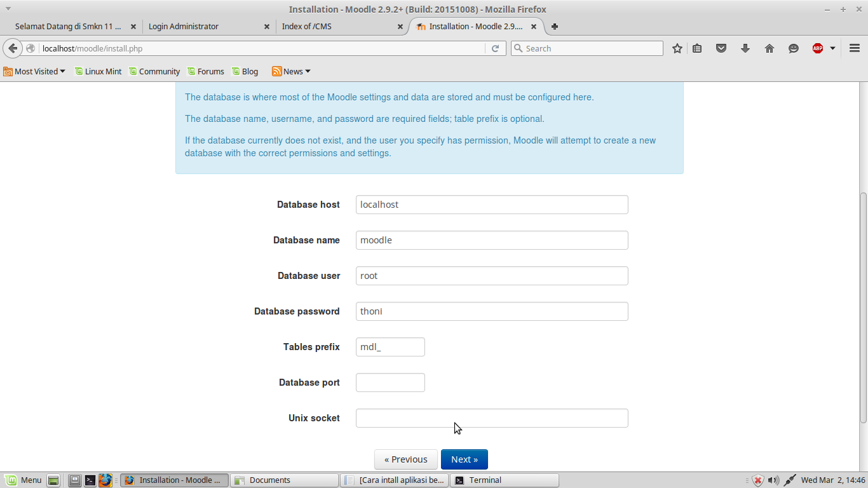The width and height of the screenshot is (868, 488).
Task: Bookmark this page with star icon
Action: 677,48
